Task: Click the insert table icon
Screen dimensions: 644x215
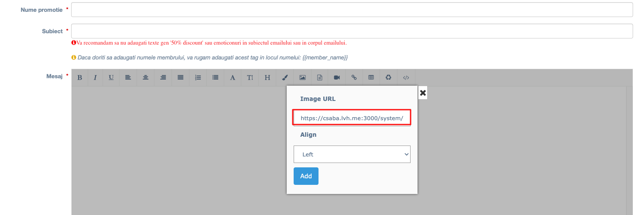Action: click(x=371, y=77)
